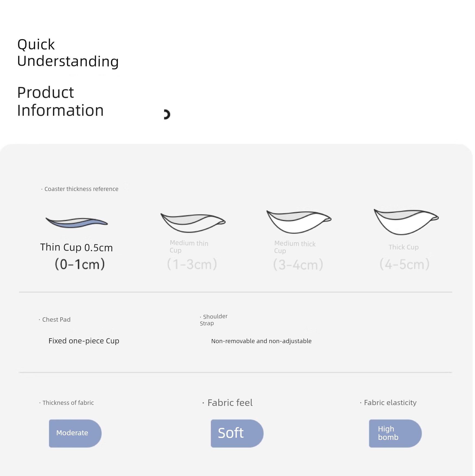Screen dimensions: 475x476
Task: Select the Moderate fabric thickness badge
Action: tap(75, 433)
